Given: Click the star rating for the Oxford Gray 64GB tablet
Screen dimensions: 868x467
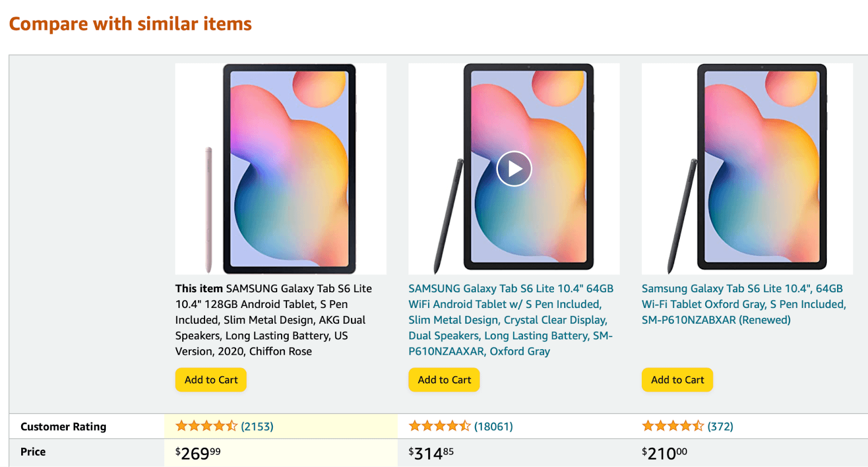Looking at the screenshot, I should pos(438,426).
